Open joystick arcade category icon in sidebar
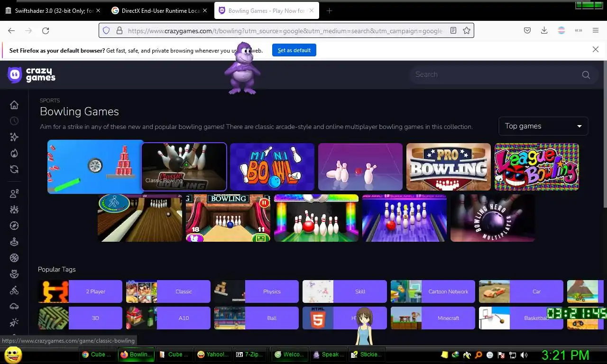 pos(14,242)
